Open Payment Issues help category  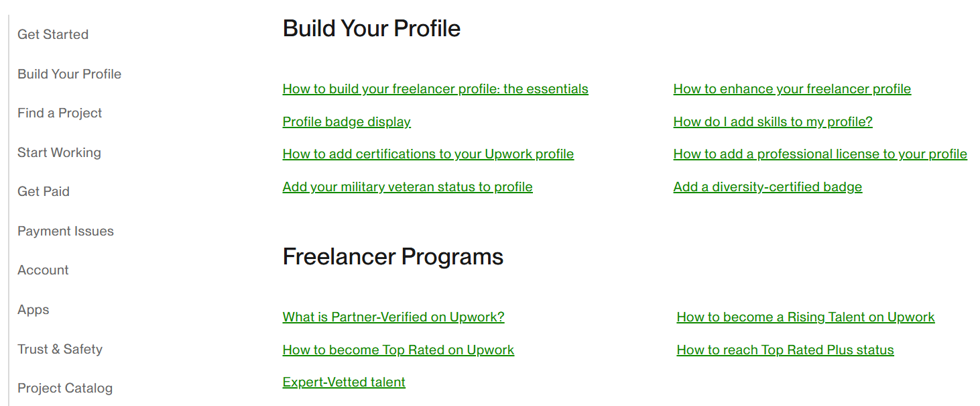tap(66, 231)
